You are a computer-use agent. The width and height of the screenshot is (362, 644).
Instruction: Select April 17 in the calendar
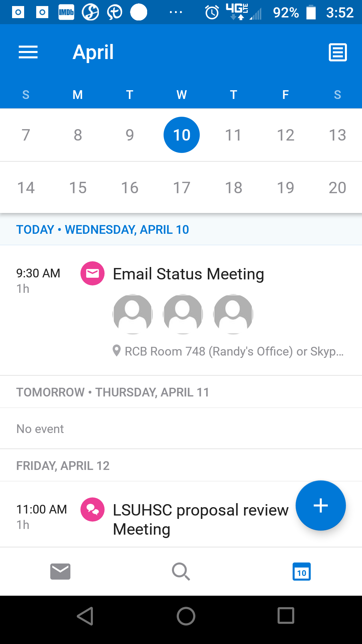coord(182,187)
